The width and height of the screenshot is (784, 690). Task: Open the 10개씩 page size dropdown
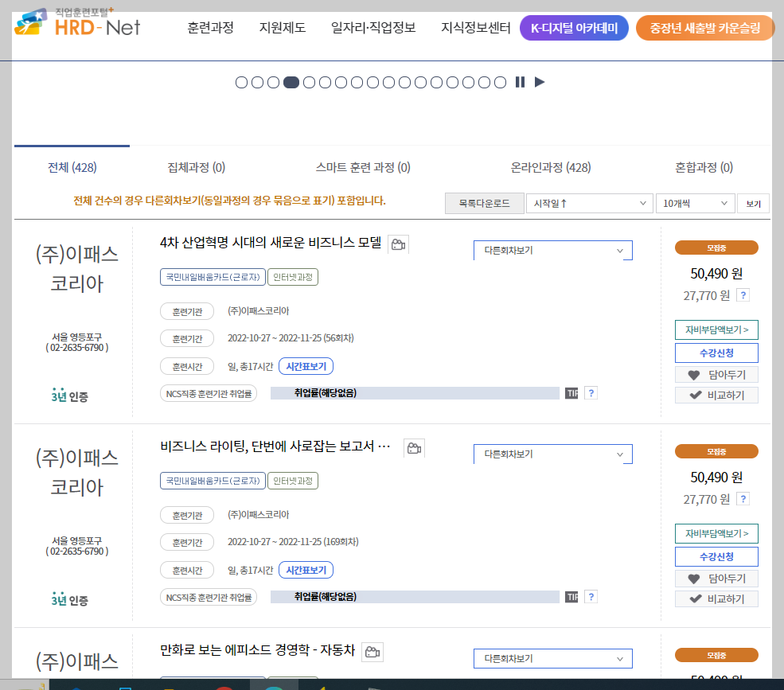[x=695, y=204]
